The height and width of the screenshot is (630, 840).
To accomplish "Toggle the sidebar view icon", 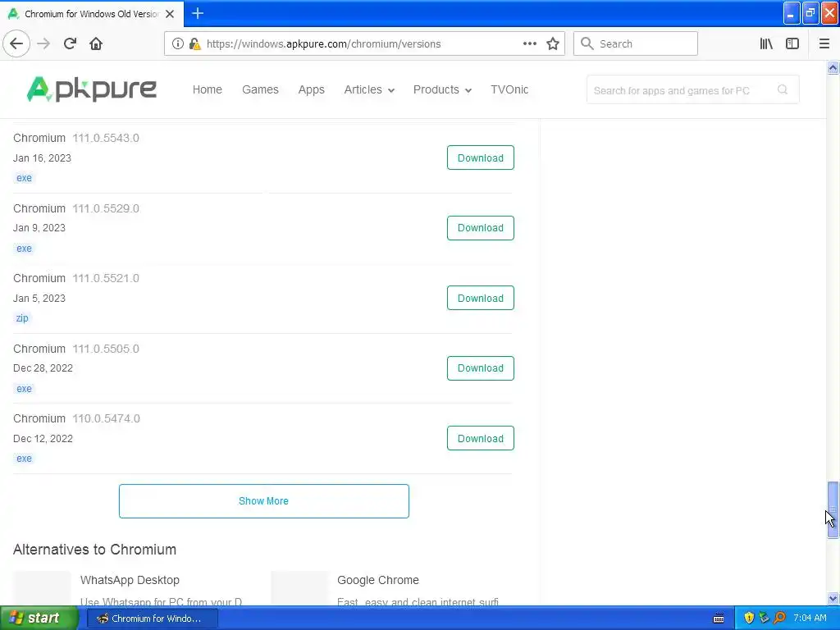I will pos(792,43).
